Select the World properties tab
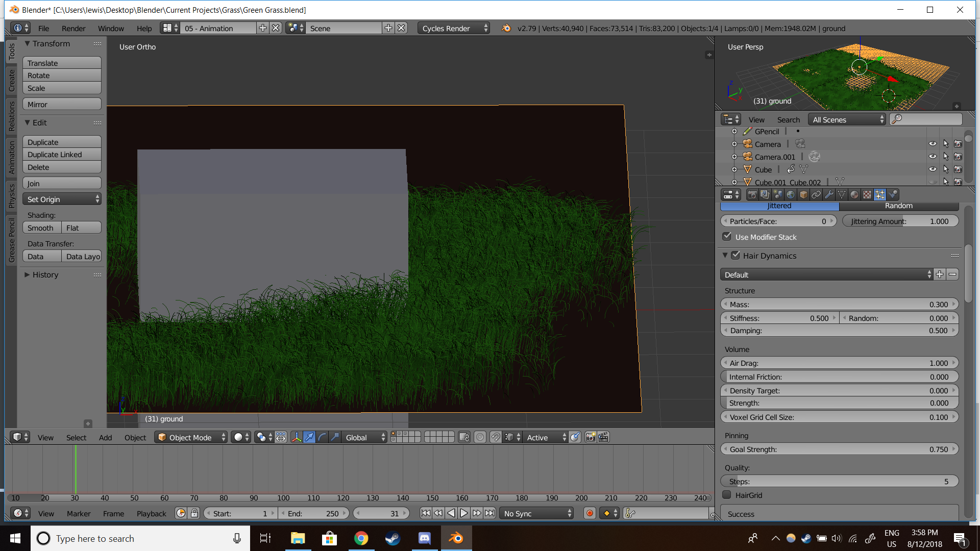 [x=791, y=195]
